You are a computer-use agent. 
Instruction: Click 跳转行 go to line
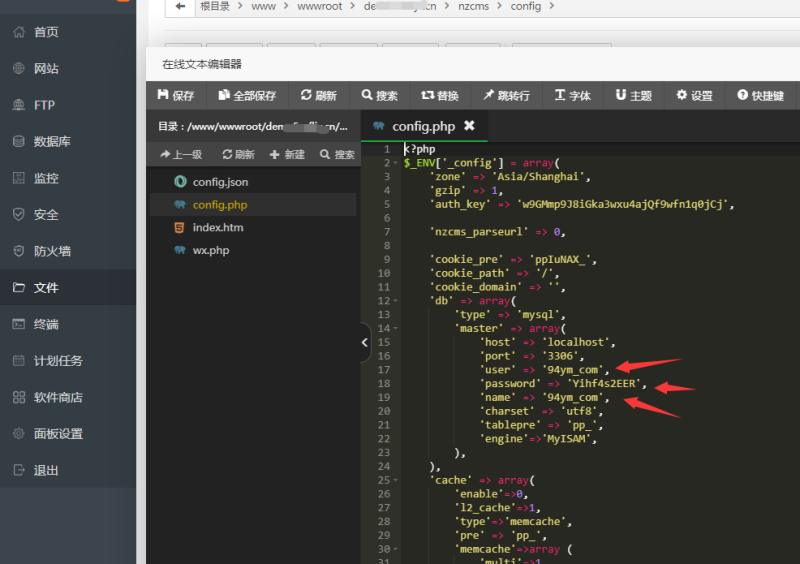507,95
